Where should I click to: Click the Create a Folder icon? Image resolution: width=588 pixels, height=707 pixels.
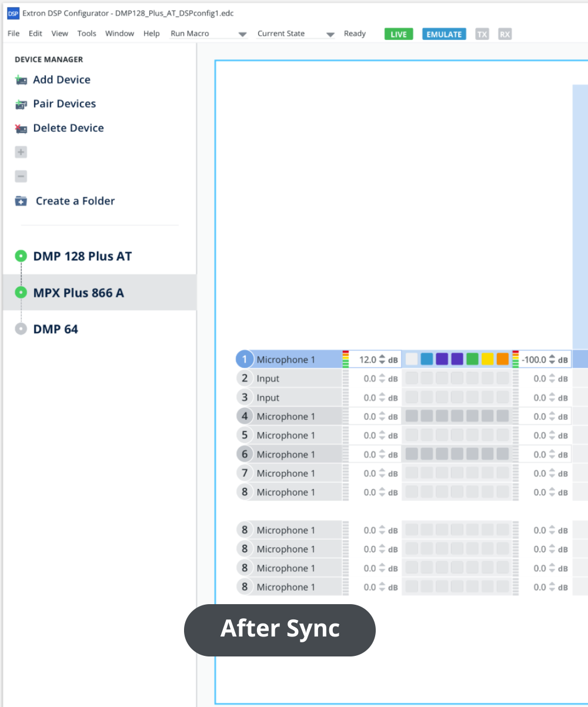click(21, 200)
